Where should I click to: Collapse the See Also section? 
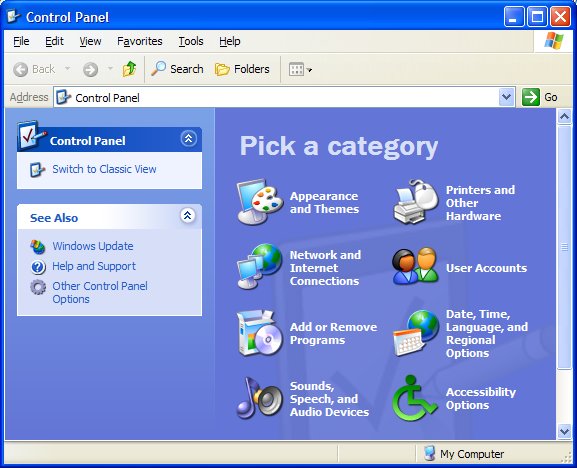click(x=187, y=215)
